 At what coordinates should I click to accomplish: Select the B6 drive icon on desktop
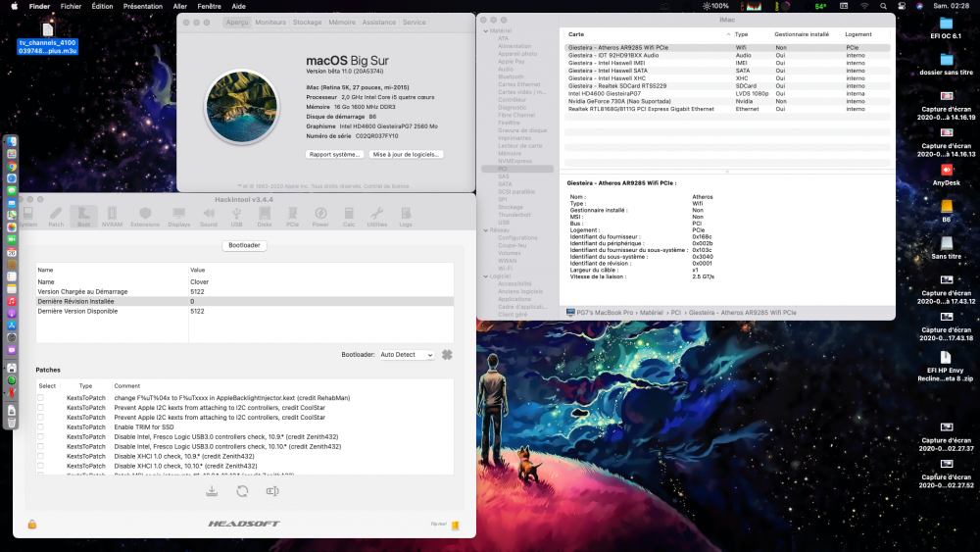point(947,206)
